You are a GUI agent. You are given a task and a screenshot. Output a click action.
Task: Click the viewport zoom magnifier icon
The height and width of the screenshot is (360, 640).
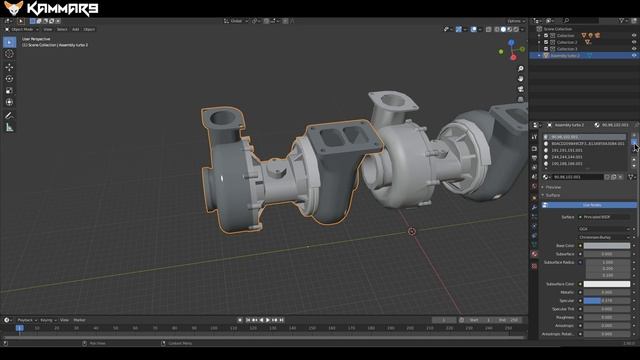(520, 69)
